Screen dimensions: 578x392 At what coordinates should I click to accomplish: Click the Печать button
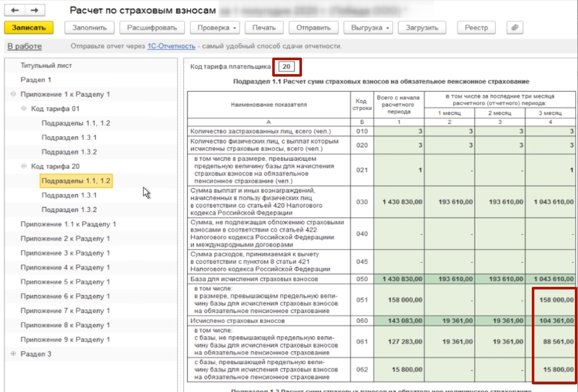(x=263, y=28)
